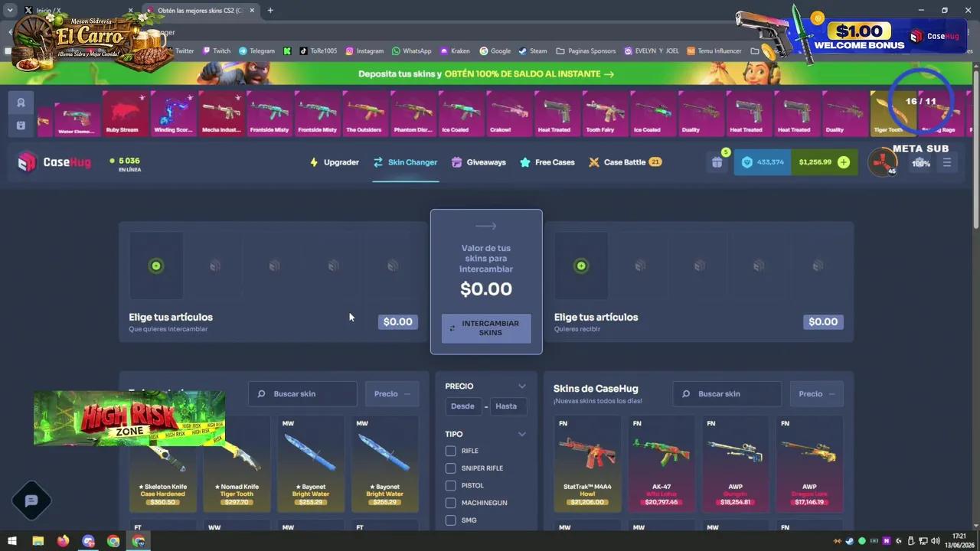The width and height of the screenshot is (980, 551).
Task: Open the volume icon in the system tray
Action: 936,541
